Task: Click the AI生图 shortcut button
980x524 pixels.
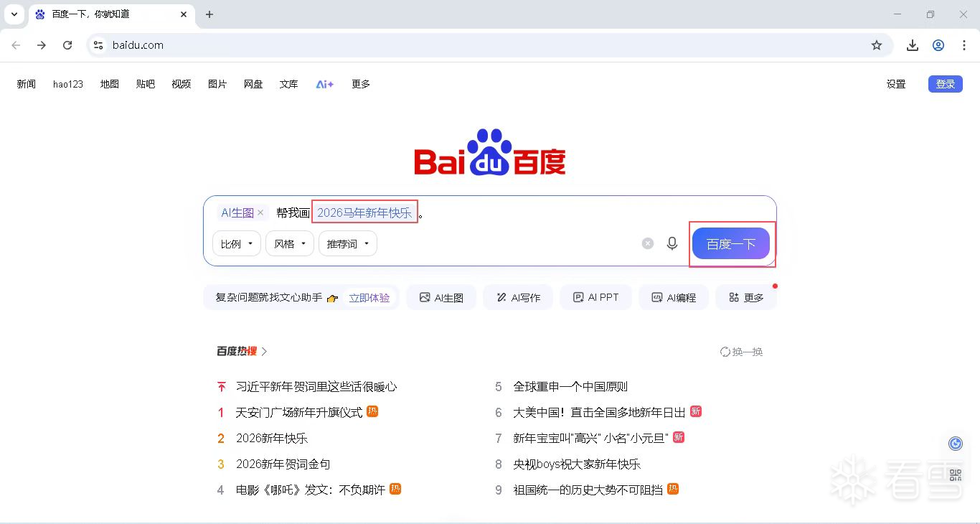Action: (x=441, y=297)
